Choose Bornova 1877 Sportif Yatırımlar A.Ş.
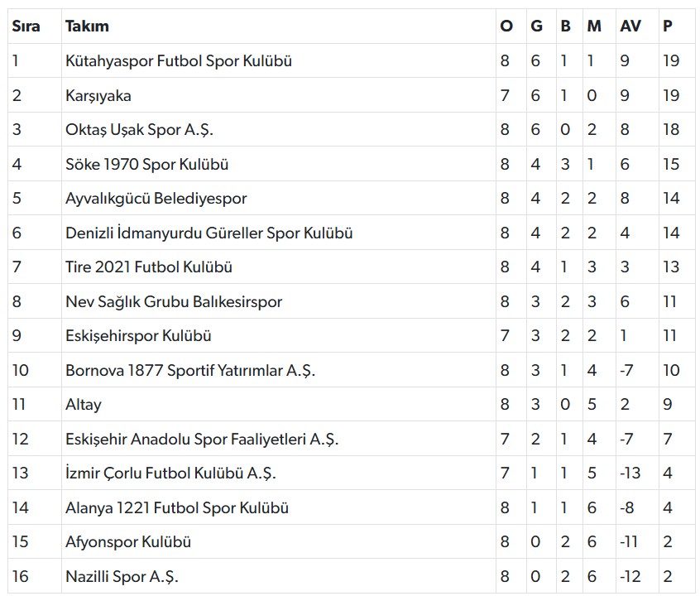The height and width of the screenshot is (596, 700). pos(190,371)
